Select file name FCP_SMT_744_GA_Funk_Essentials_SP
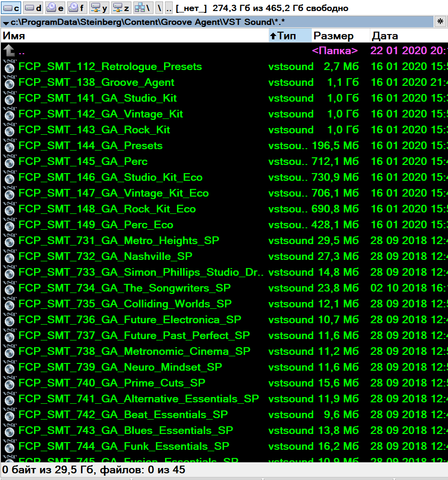The width and height of the screenshot is (448, 480). click(124, 446)
